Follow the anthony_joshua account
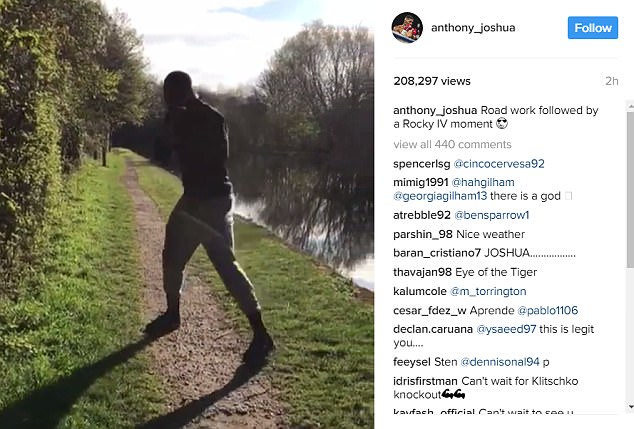The width and height of the screenshot is (634, 429). click(593, 28)
